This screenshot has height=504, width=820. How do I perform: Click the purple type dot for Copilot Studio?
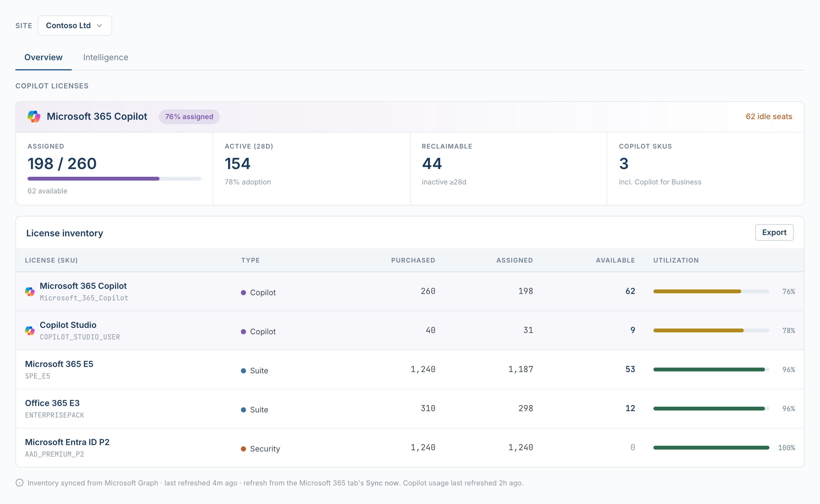[x=243, y=332]
